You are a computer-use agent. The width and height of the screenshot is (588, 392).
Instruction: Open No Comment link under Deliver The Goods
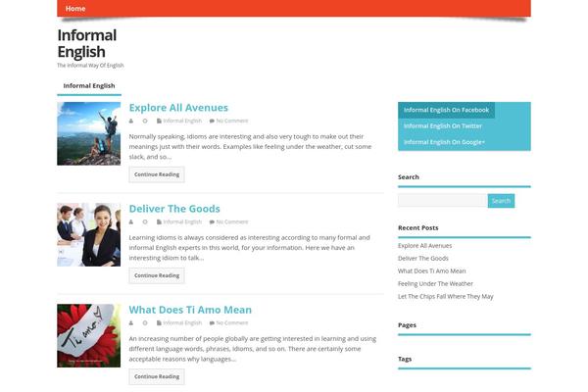click(232, 222)
